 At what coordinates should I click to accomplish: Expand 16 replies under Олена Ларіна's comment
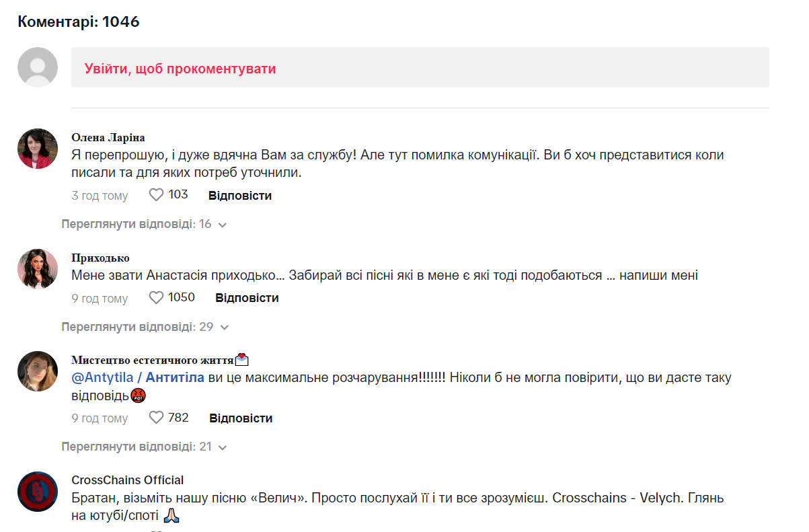pos(144,224)
